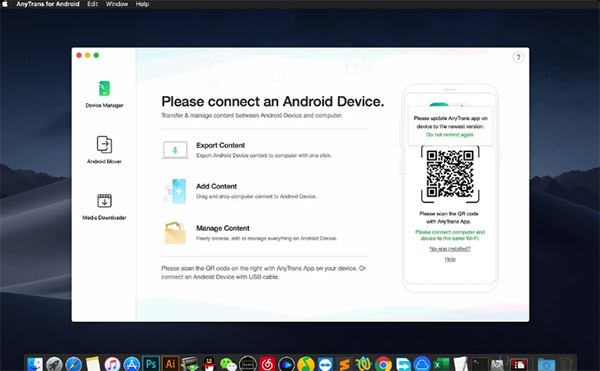Click the Do not remind again link
This screenshot has width=600, height=371.
pos(450,135)
